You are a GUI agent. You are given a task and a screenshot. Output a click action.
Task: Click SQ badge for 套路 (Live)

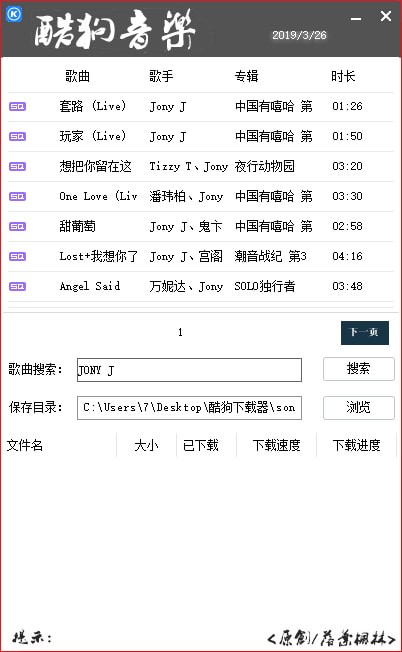tap(17, 107)
